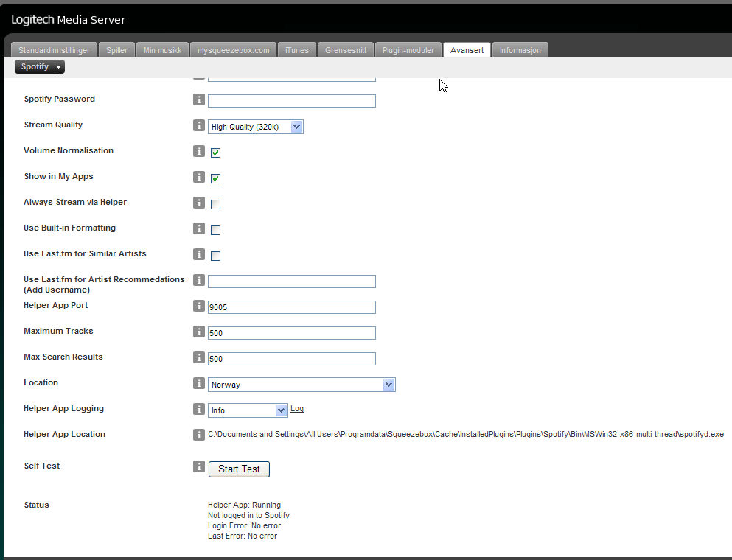Screen dimensions: 732x560
Task: Click the Max Search Results info icon
Action: 199,357
